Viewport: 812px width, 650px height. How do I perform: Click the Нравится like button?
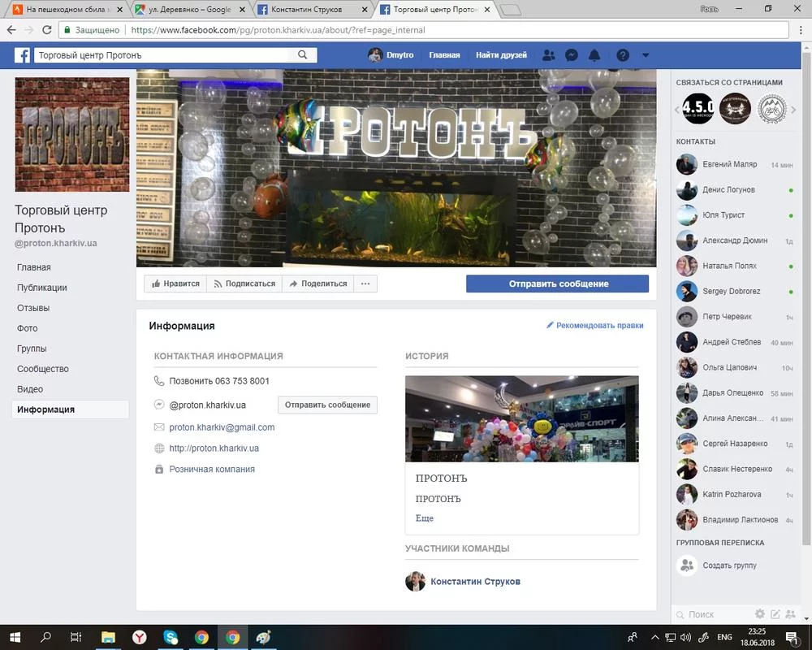tap(175, 284)
